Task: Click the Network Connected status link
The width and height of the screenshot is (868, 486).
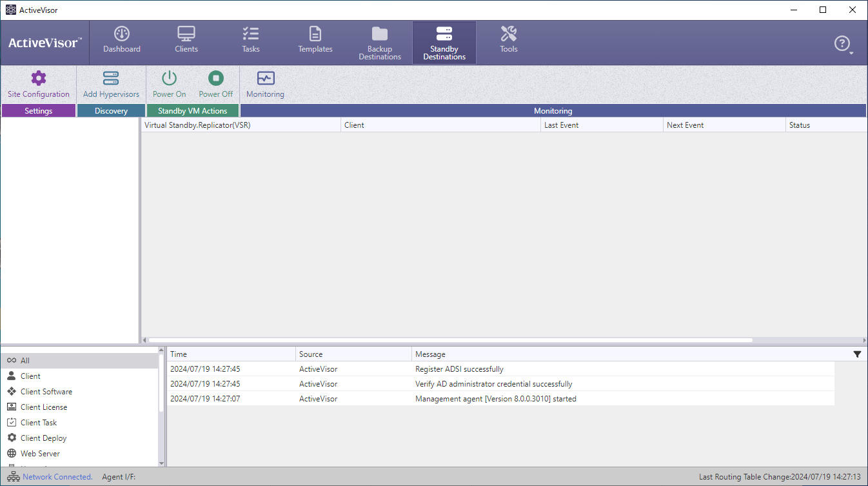Action: click(x=57, y=477)
